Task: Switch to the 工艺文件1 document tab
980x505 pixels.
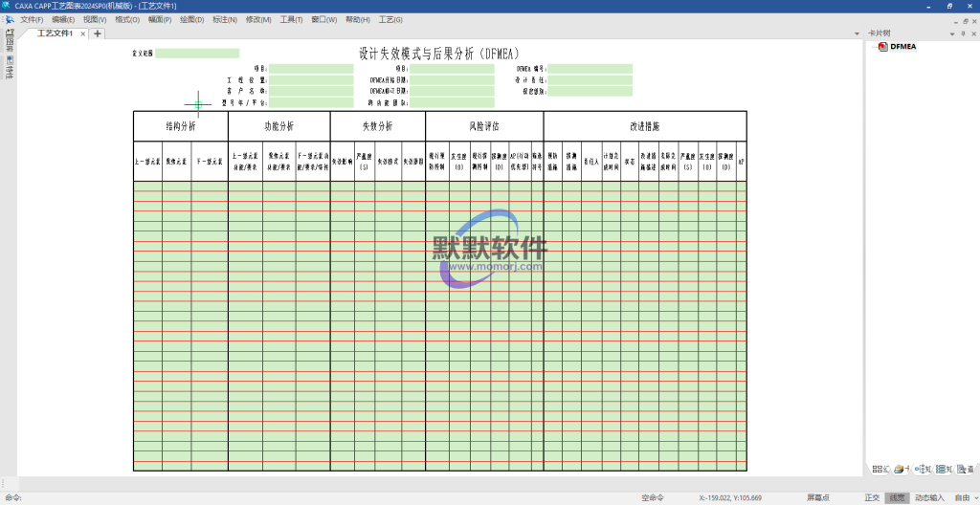Action: pos(55,33)
